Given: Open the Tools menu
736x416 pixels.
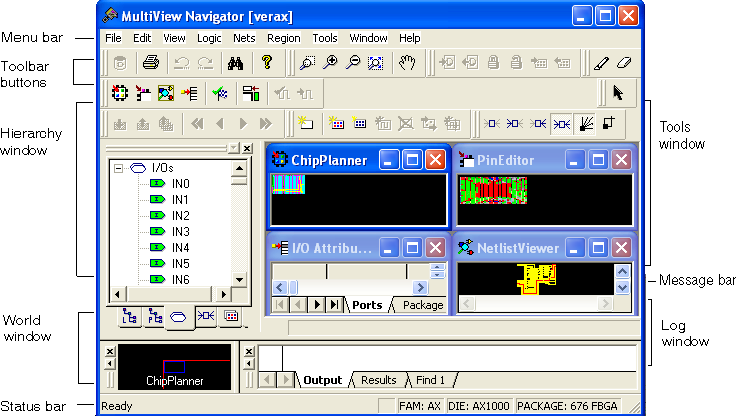Looking at the screenshot, I should click(325, 38).
